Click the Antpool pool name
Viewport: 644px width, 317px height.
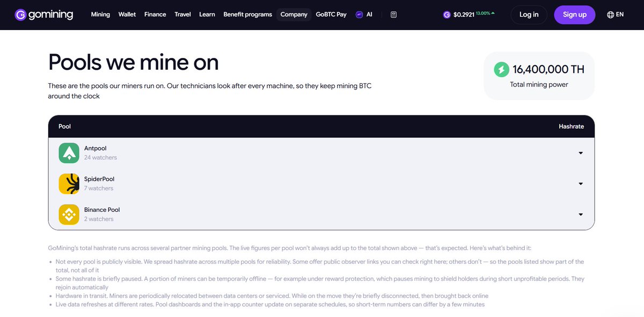pos(96,148)
